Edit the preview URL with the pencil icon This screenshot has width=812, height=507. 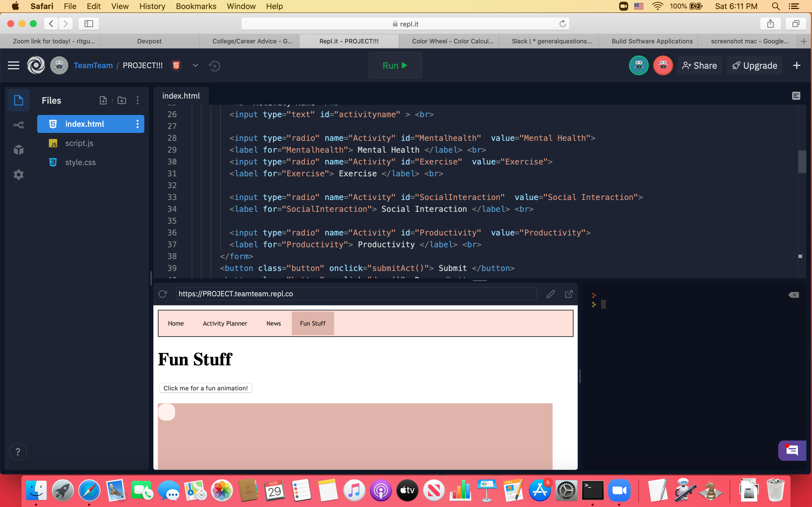click(550, 294)
